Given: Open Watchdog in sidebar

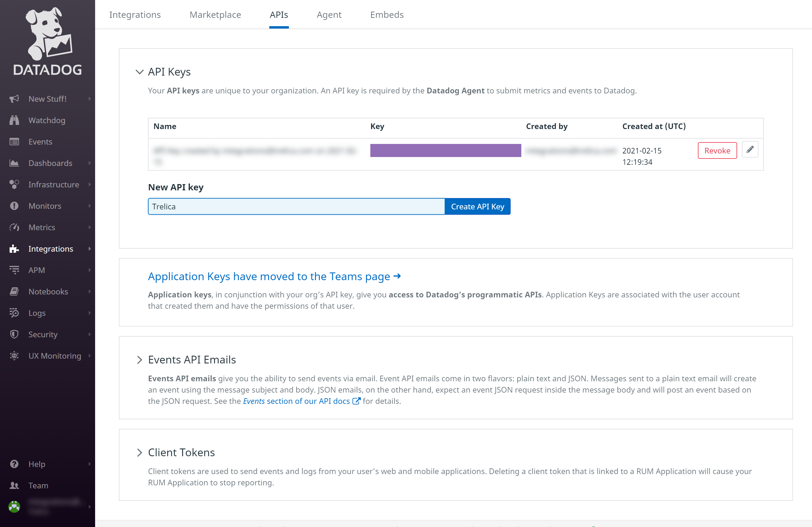Looking at the screenshot, I should coord(47,120).
